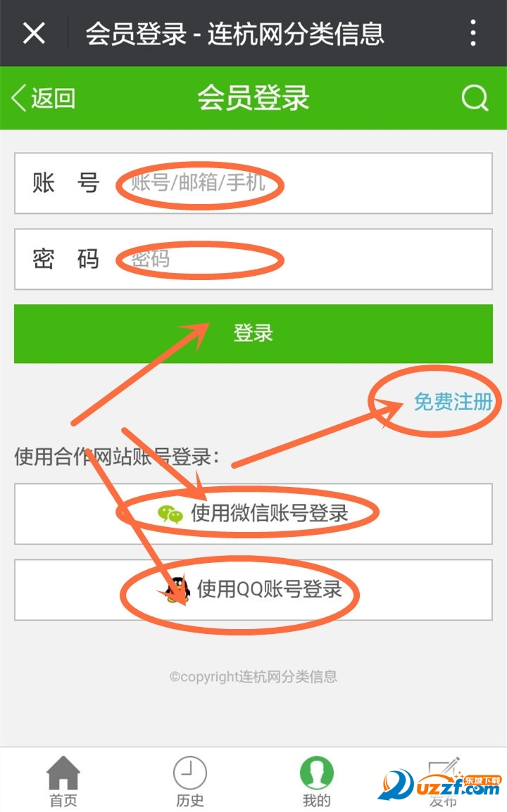Click the 账号 input field
Image resolution: width=507 pixels, height=812 pixels.
253,184
